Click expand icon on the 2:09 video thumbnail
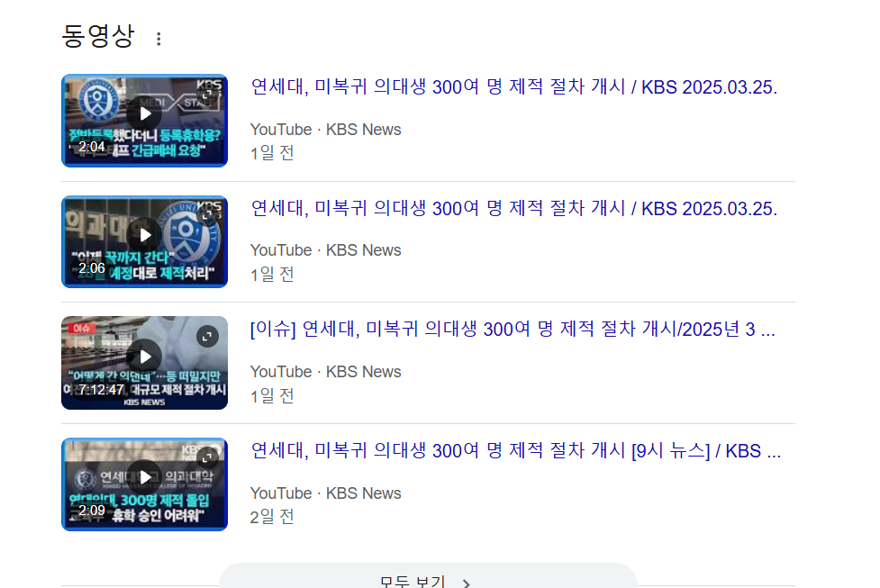The height and width of the screenshot is (588, 880). pos(207,457)
